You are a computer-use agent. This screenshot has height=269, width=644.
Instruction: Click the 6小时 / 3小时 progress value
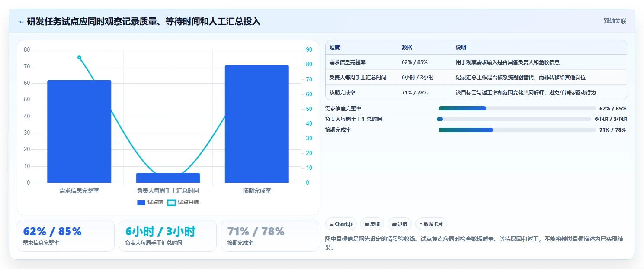pyautogui.click(x=611, y=119)
